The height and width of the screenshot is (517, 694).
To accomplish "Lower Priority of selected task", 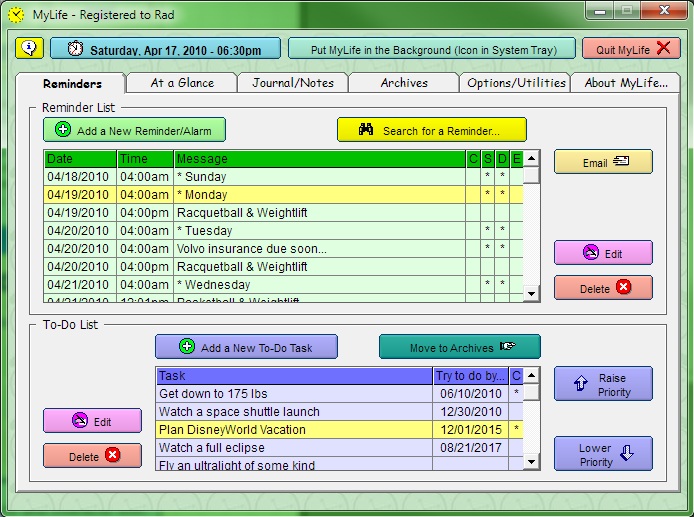I will click(x=603, y=454).
